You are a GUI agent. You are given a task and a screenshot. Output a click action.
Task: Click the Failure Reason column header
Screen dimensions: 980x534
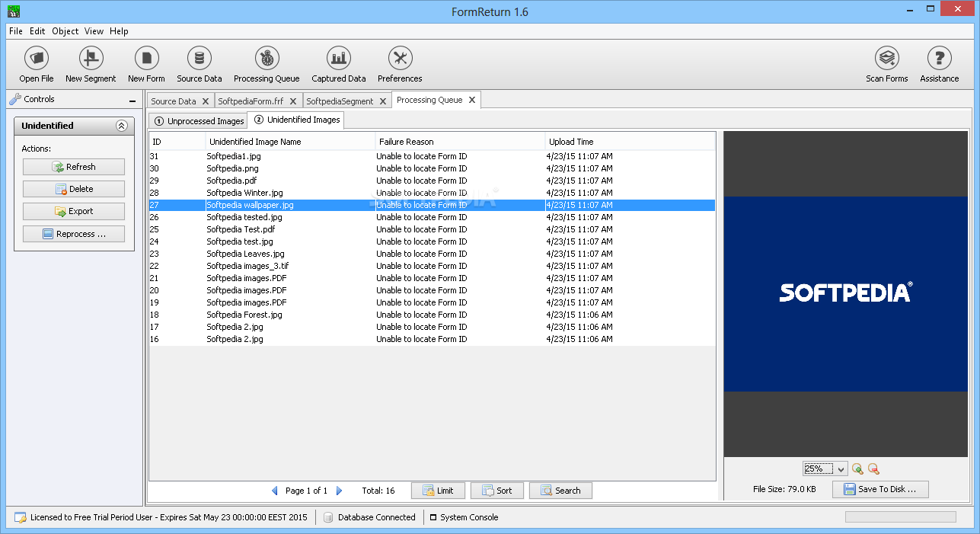[461, 142]
